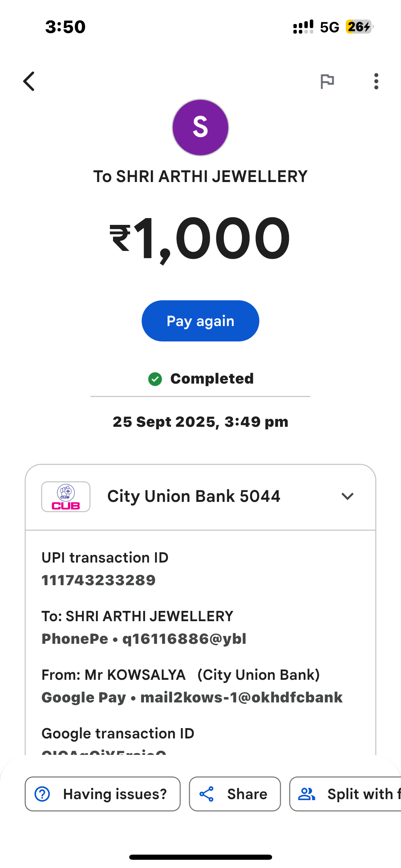Tap the purple S recipient avatar
The image size is (401, 868).
200,128
